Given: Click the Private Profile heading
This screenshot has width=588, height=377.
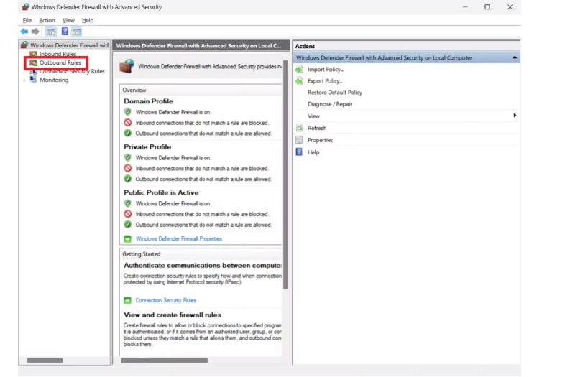Looking at the screenshot, I should (147, 147).
